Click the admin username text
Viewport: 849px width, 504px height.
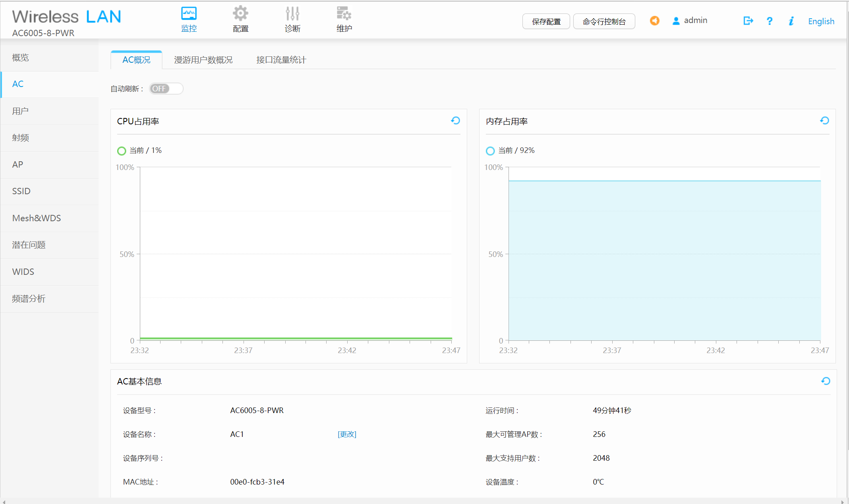[696, 20]
